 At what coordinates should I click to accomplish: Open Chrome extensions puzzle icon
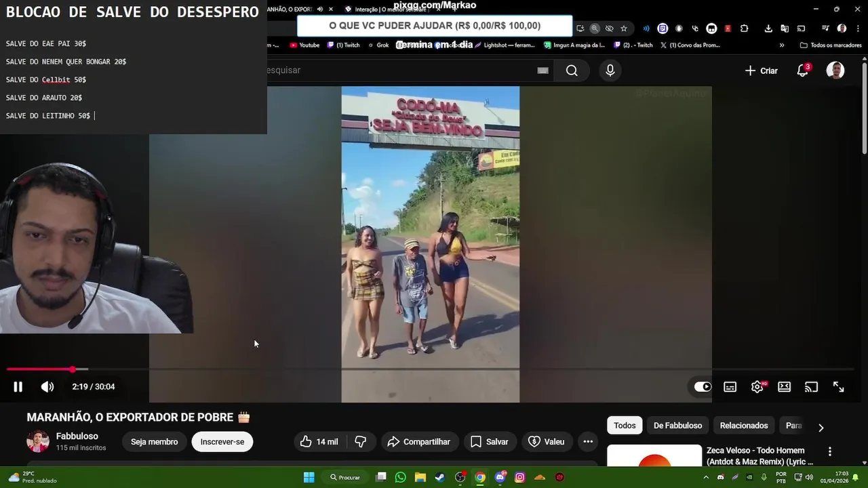pos(744,28)
